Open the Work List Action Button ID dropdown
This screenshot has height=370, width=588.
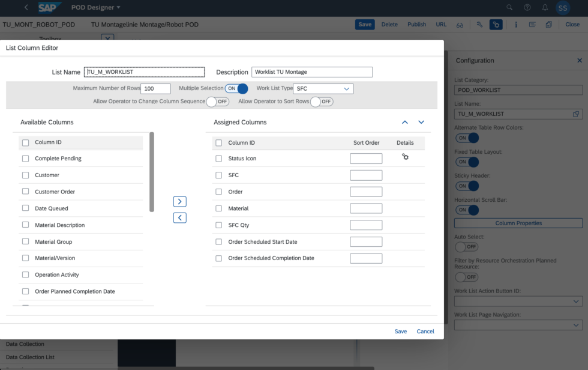click(x=518, y=301)
